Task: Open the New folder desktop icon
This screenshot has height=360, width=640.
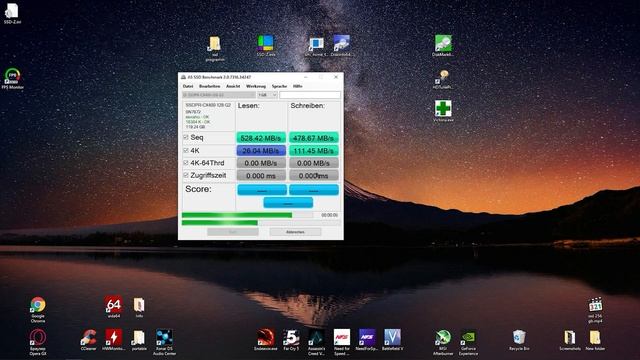Action: (595, 340)
